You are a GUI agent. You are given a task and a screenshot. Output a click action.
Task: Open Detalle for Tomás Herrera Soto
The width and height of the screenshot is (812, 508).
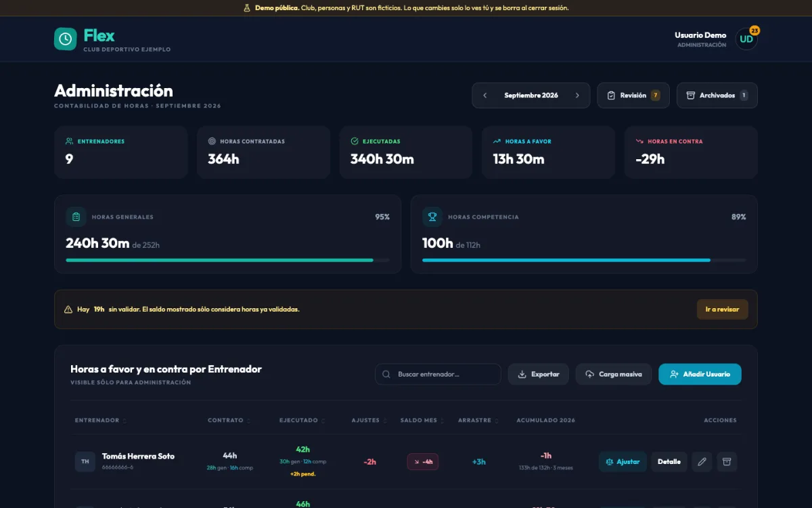[669, 462]
